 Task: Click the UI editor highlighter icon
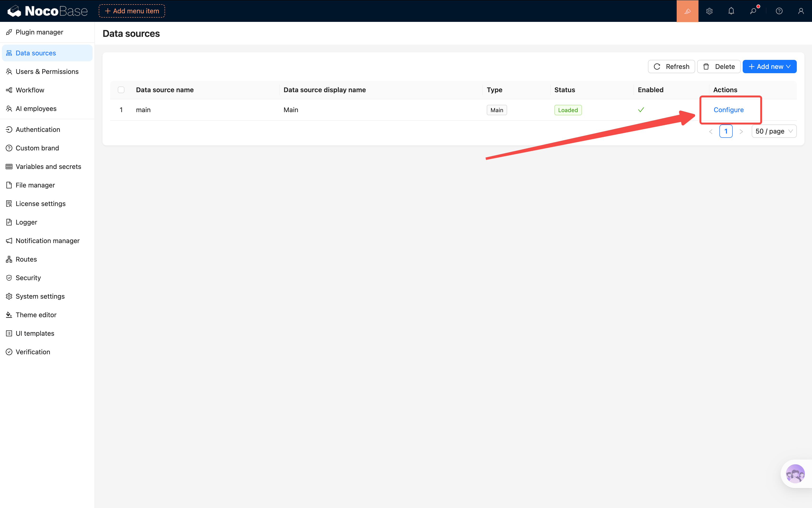(x=687, y=11)
